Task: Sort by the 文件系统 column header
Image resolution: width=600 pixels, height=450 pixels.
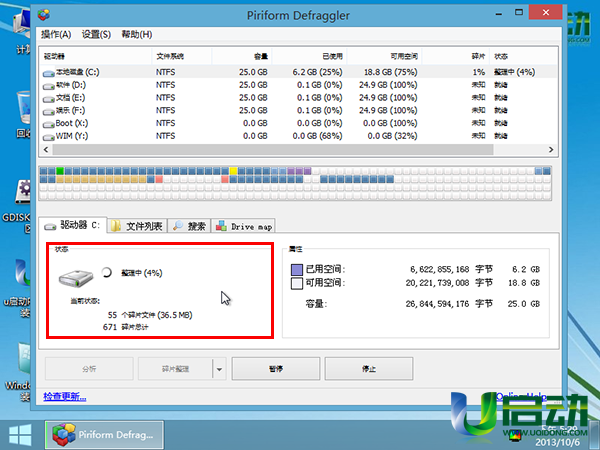Action: click(182, 56)
